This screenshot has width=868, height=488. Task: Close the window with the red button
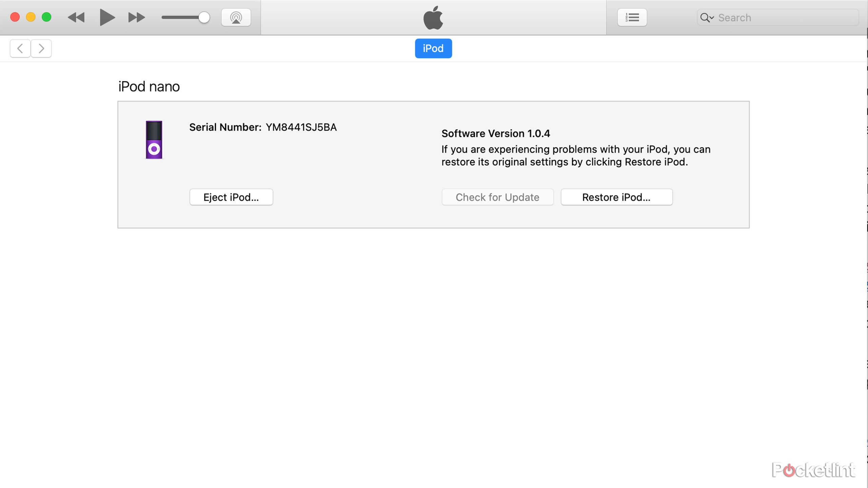coord(15,17)
